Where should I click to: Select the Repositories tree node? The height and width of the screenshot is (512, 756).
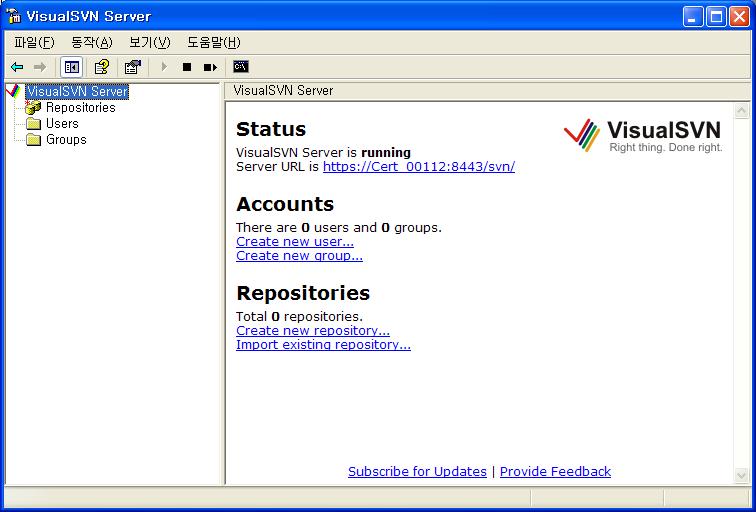pyautogui.click(x=81, y=108)
